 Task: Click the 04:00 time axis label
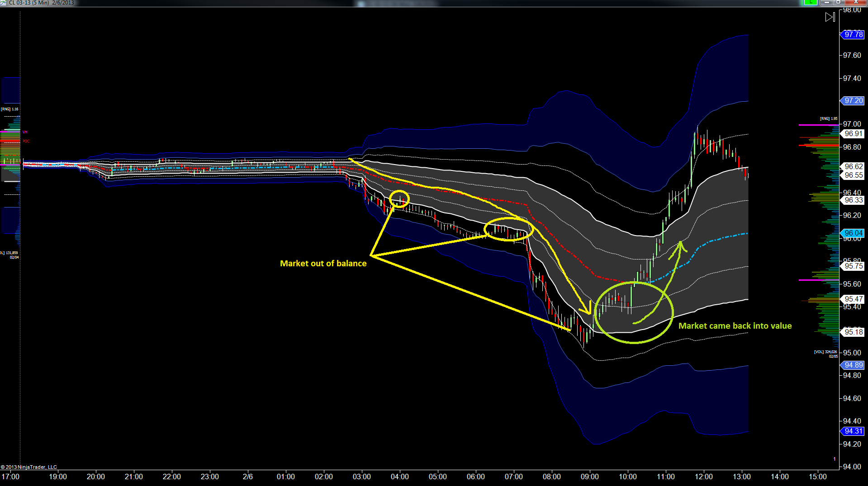coord(400,477)
